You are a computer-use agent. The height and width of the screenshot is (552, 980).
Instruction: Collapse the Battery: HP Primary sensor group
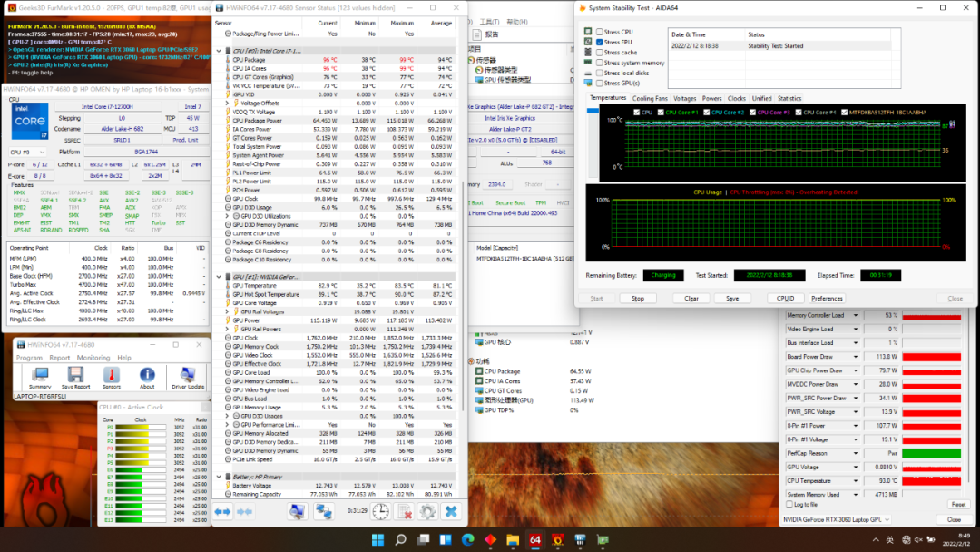tap(219, 477)
